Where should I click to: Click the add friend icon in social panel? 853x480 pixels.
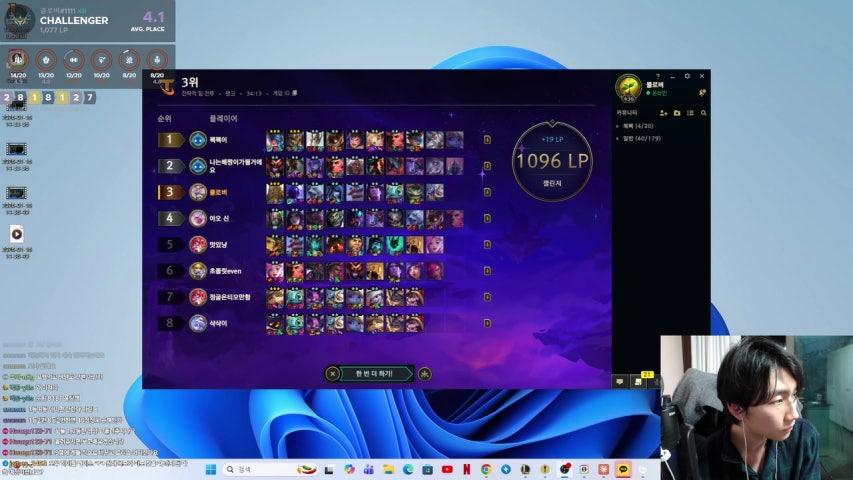click(x=663, y=113)
